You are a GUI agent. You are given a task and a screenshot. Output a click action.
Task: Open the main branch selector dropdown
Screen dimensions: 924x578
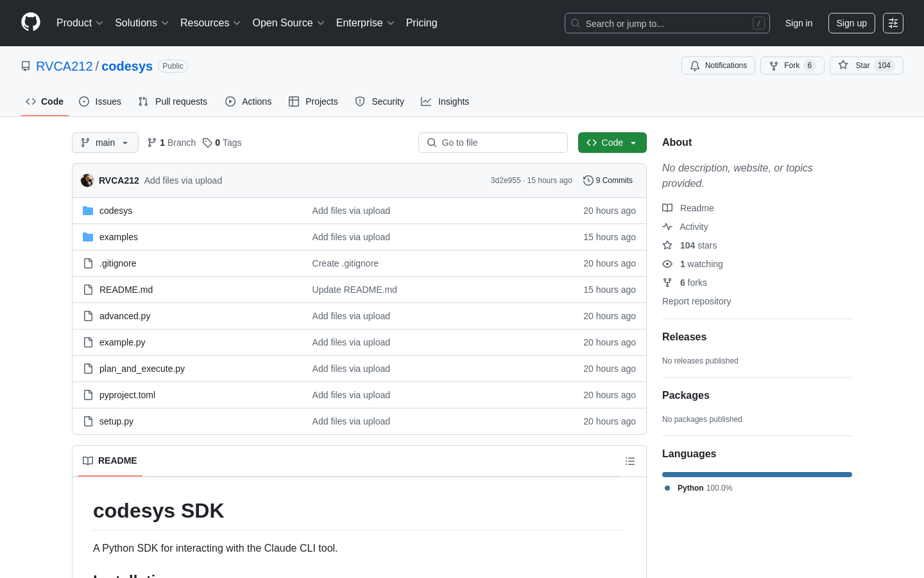pyautogui.click(x=105, y=143)
